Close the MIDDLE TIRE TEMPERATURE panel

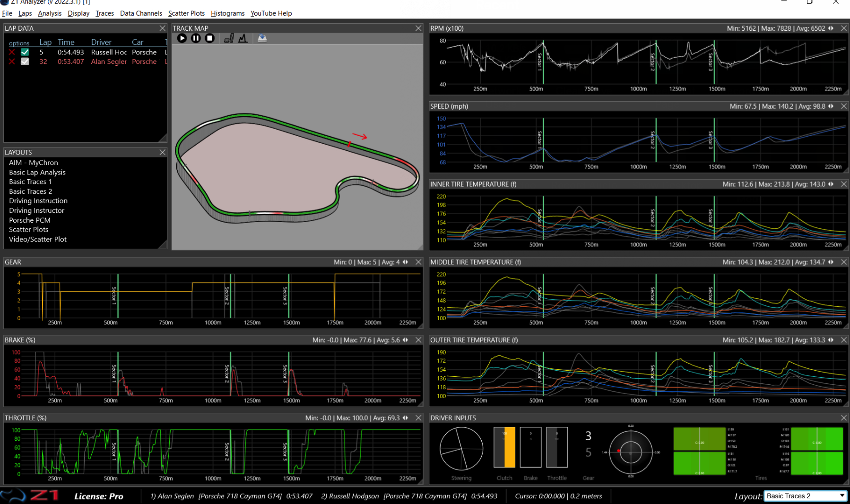pyautogui.click(x=844, y=262)
